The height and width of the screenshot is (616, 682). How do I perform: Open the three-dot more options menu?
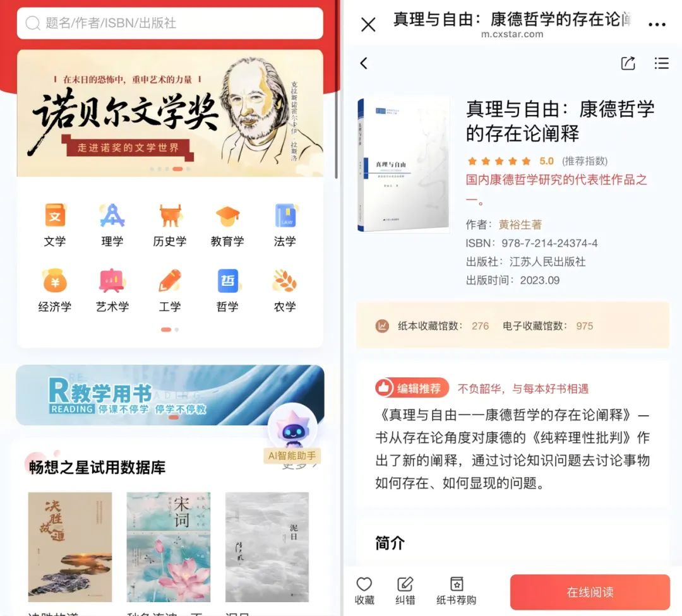tap(657, 25)
